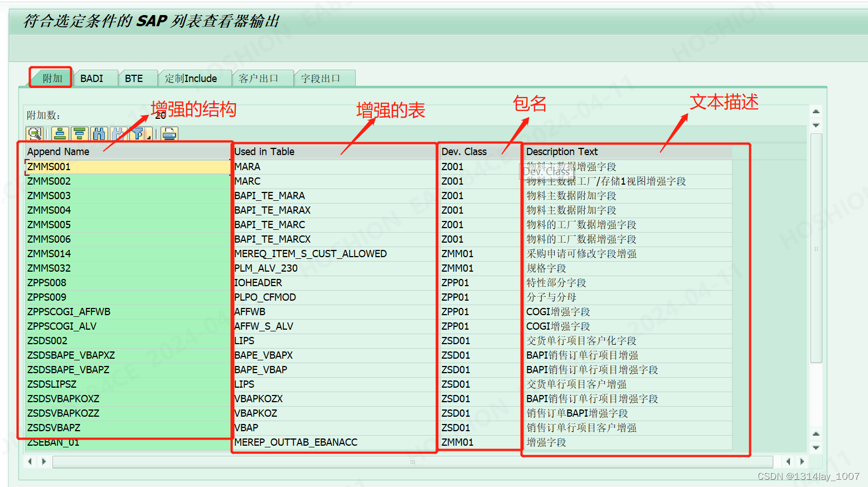Click the Sort Ascending toolbar icon
The width and height of the screenshot is (868, 487).
click(x=60, y=134)
